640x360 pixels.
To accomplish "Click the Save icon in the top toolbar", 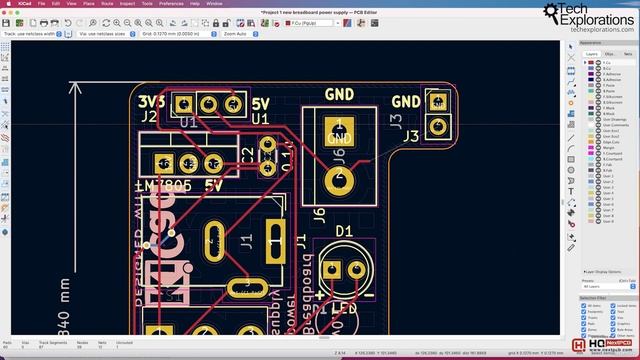I will [x=6, y=23].
